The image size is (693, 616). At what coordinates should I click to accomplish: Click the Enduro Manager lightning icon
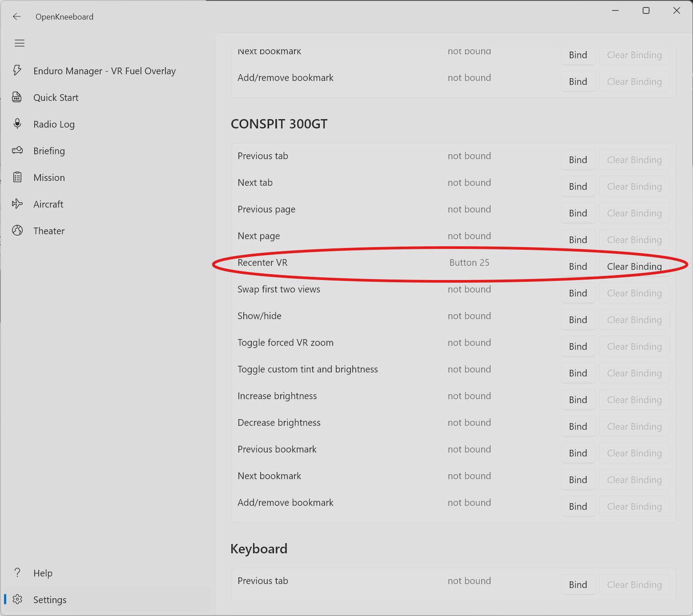point(17,71)
